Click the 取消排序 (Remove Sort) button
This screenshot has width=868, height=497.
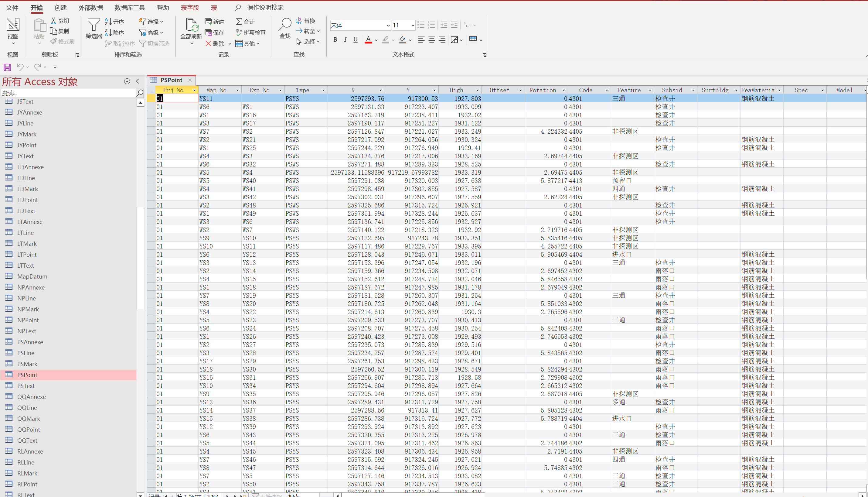(x=120, y=43)
